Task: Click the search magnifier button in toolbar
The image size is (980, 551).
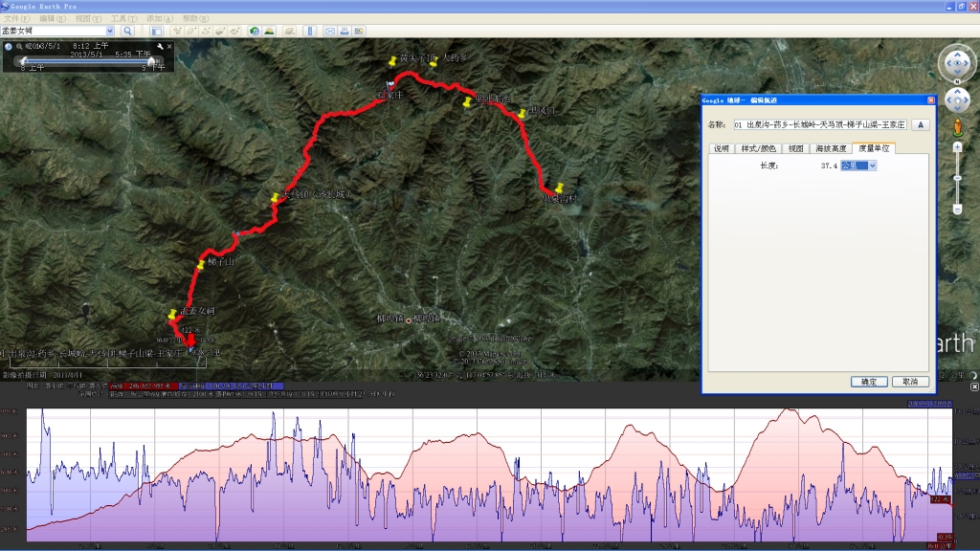Action: [127, 31]
